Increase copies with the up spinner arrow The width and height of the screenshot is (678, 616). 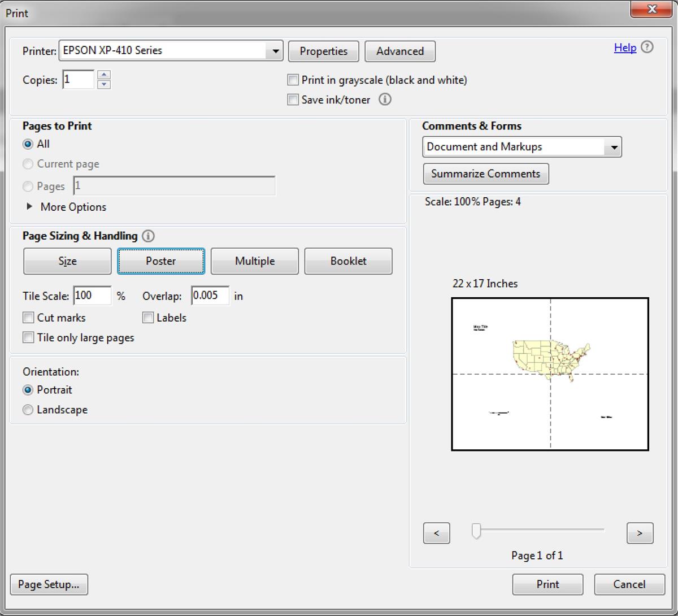tap(104, 75)
